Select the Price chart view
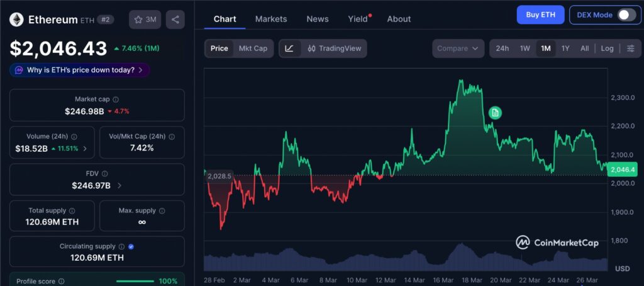The width and height of the screenshot is (644, 286). point(219,49)
